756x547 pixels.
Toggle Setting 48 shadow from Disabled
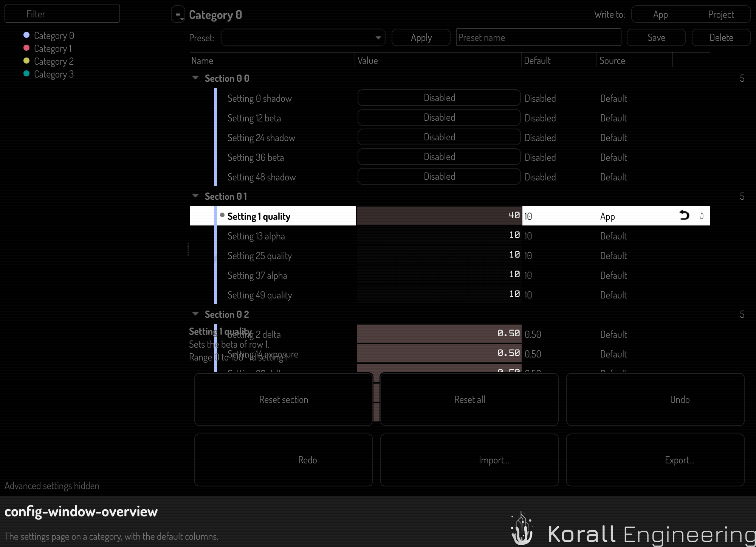439,176
